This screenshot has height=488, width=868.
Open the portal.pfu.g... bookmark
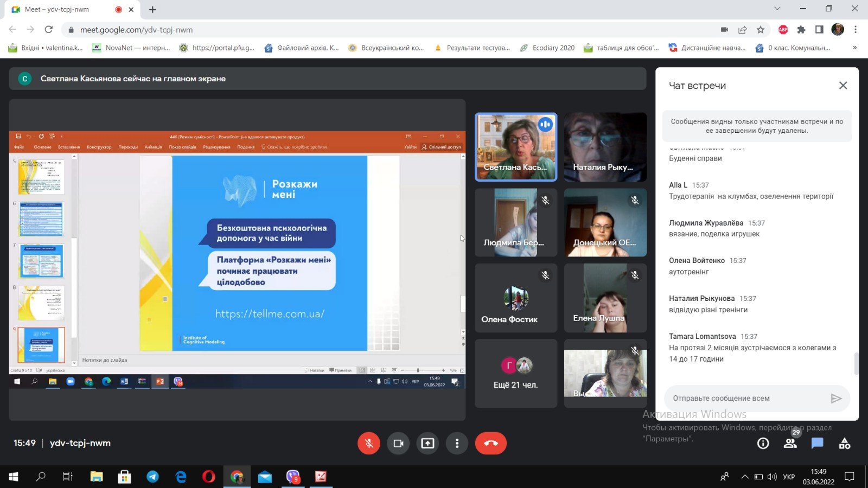(x=217, y=48)
